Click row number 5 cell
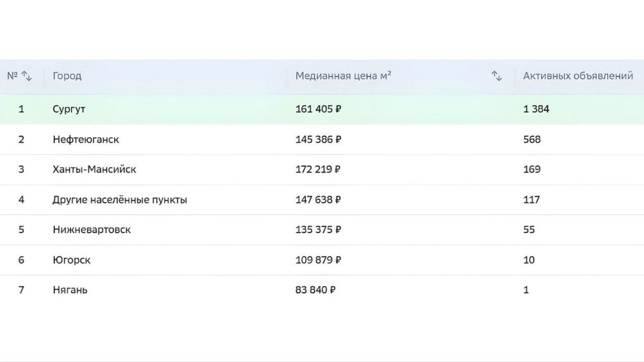The height and width of the screenshot is (362, 644). click(x=21, y=230)
